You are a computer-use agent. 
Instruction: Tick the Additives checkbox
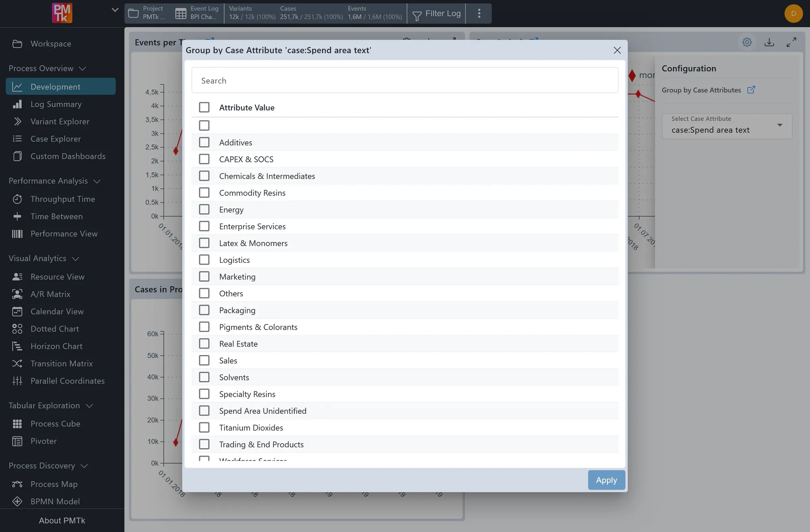204,143
